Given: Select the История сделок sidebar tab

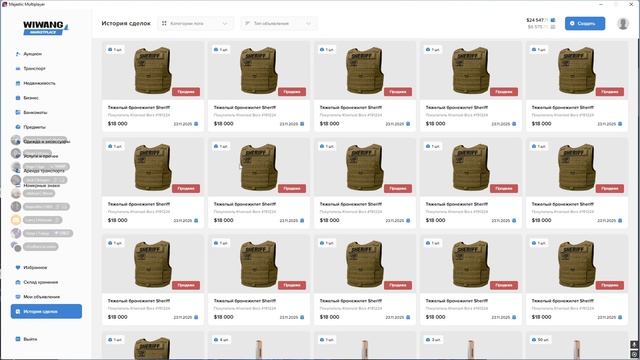Looking at the screenshot, I should click(46, 311).
